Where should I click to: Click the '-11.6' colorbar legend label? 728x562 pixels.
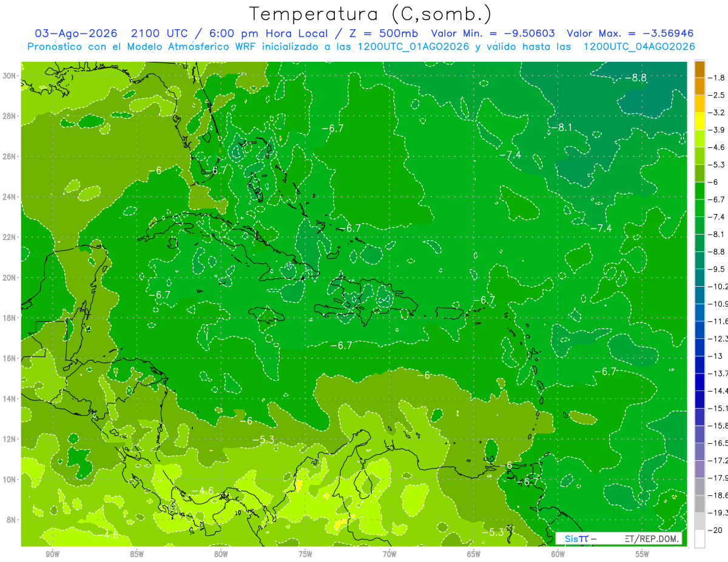[719, 321]
